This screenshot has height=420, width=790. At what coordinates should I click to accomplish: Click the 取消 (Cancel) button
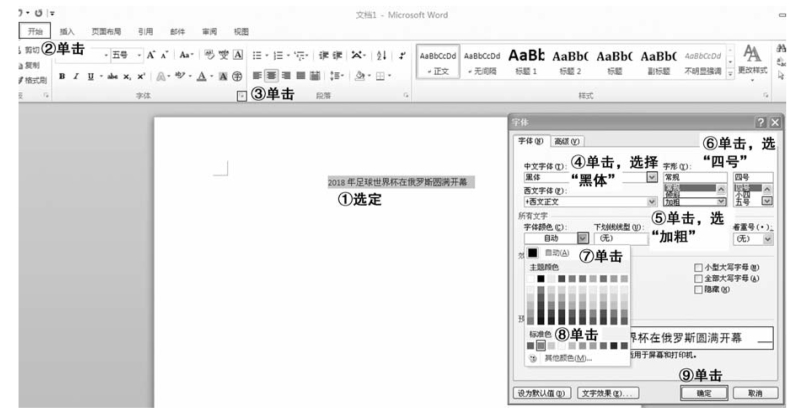tap(755, 393)
